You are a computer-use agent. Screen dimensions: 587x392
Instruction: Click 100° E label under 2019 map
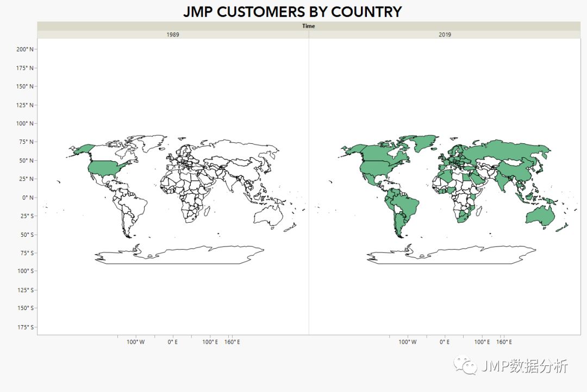click(482, 342)
